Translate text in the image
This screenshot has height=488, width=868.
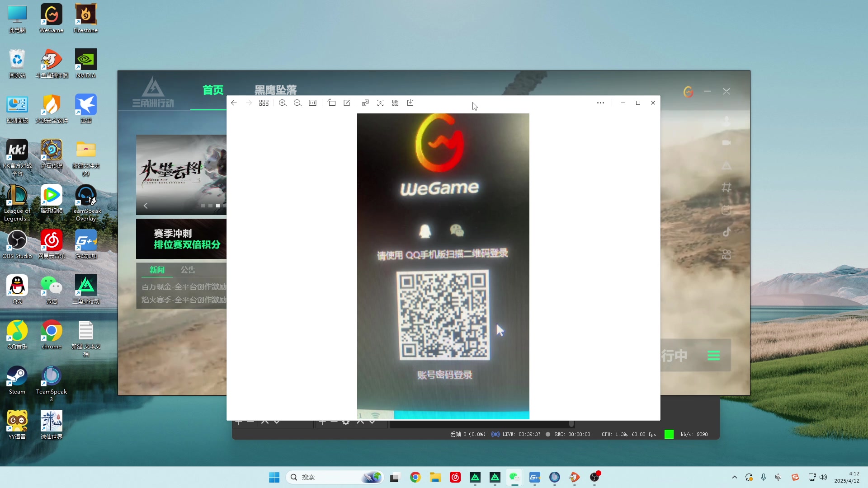(x=365, y=103)
